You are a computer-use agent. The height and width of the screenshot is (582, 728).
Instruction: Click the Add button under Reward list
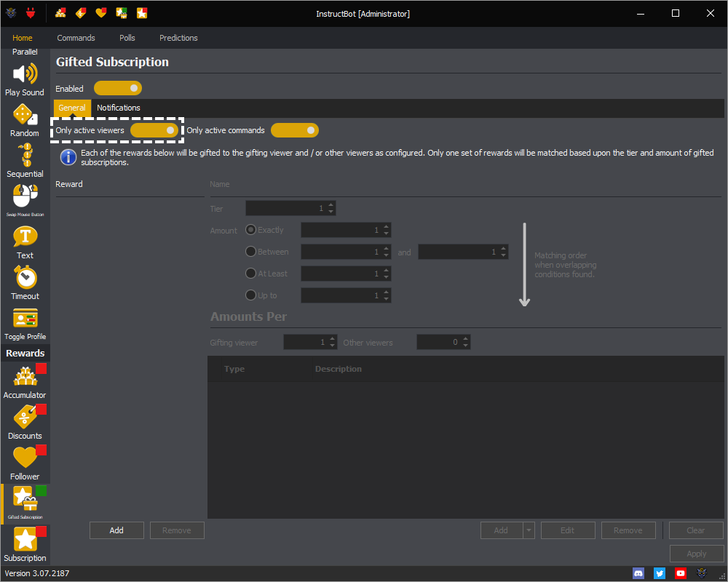(x=116, y=530)
